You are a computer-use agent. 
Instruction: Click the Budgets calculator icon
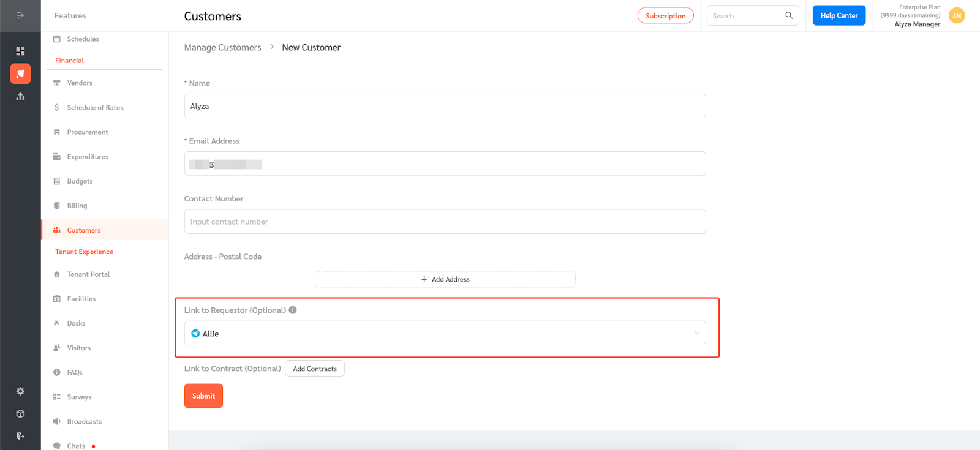click(x=57, y=181)
